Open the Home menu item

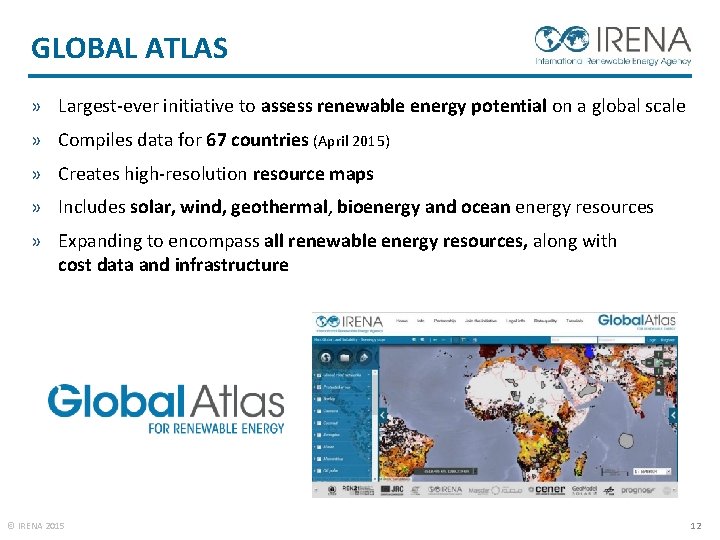(x=402, y=321)
